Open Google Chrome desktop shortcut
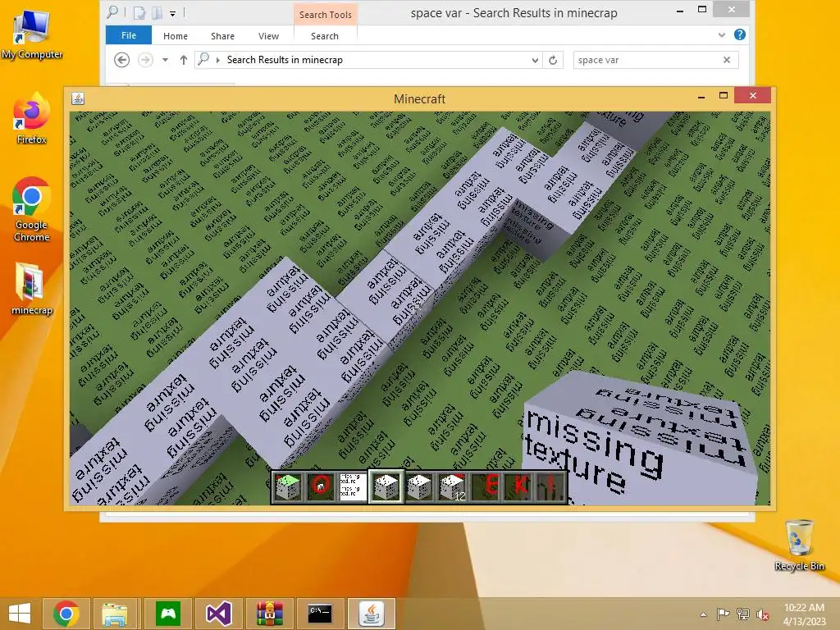 [32, 209]
